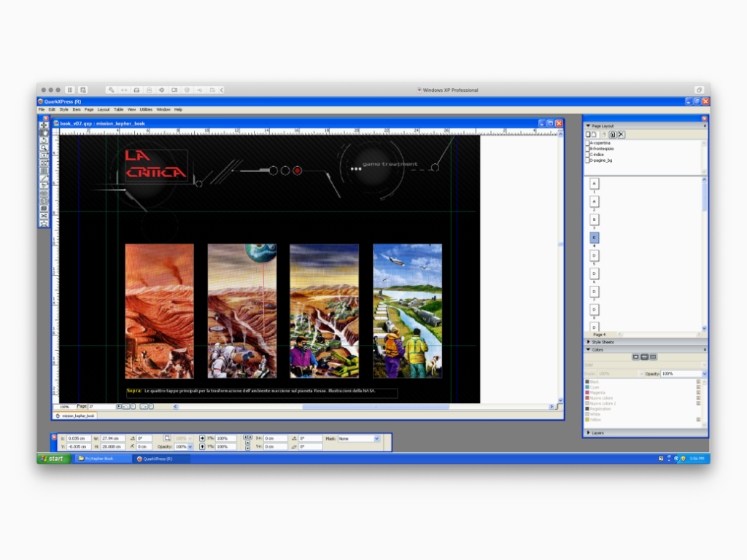The image size is (747, 560).
Task: Select the D-pagine_bg master page
Action: coord(600,160)
